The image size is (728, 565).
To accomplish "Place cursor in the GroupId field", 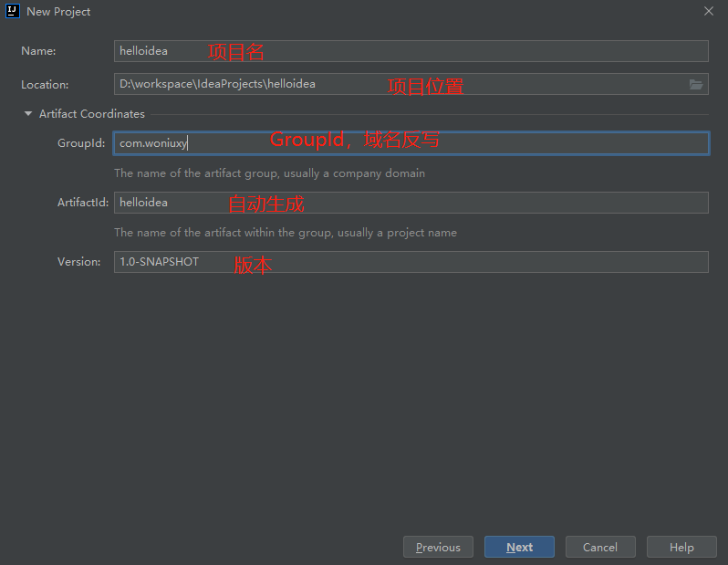I will click(x=411, y=143).
